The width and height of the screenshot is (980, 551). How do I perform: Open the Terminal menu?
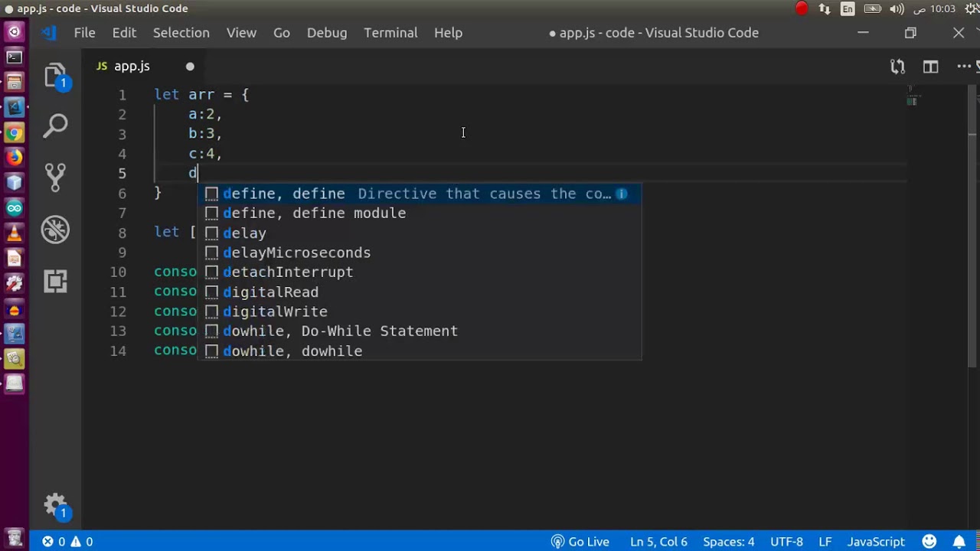pyautogui.click(x=390, y=33)
